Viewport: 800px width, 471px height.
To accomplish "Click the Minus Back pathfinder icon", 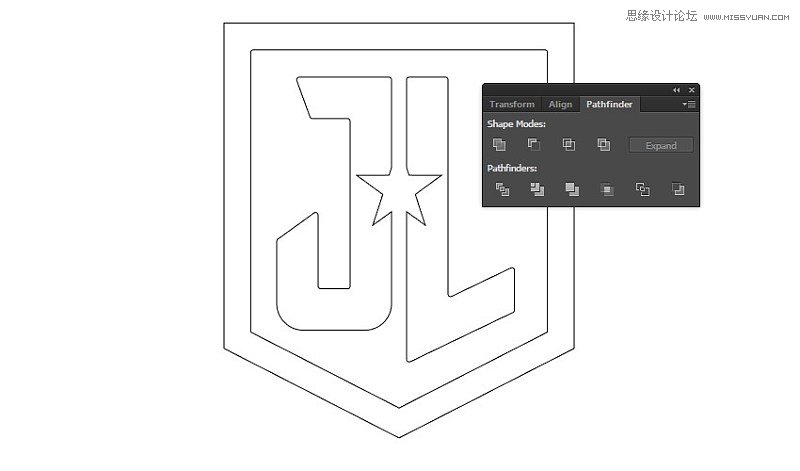I will tap(678, 190).
